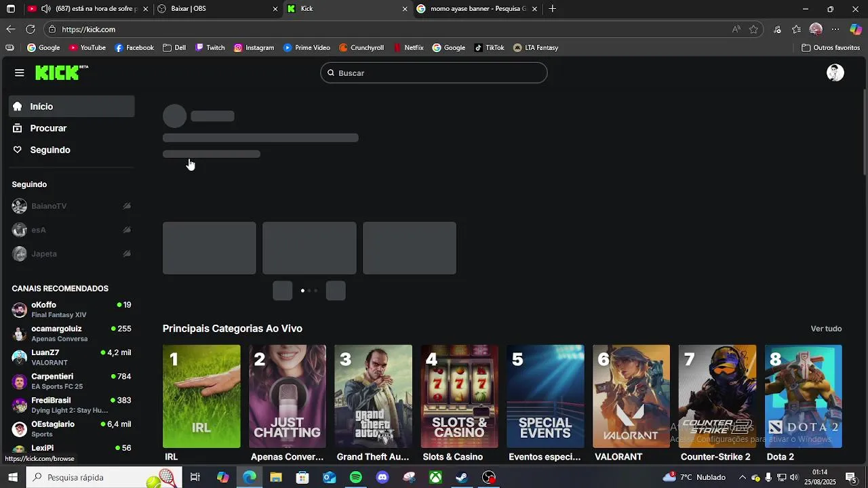
Task: Open the Dell bookmarks folder
Action: 174,47
